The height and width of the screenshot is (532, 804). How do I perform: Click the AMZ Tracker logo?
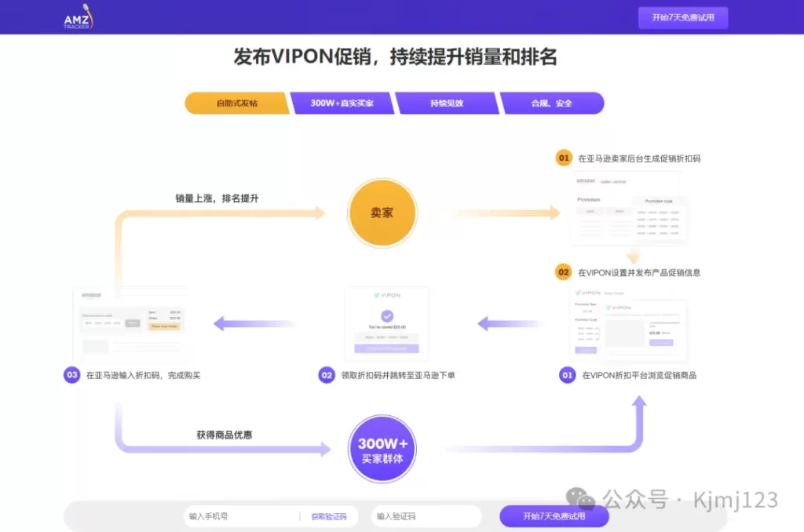point(79,17)
